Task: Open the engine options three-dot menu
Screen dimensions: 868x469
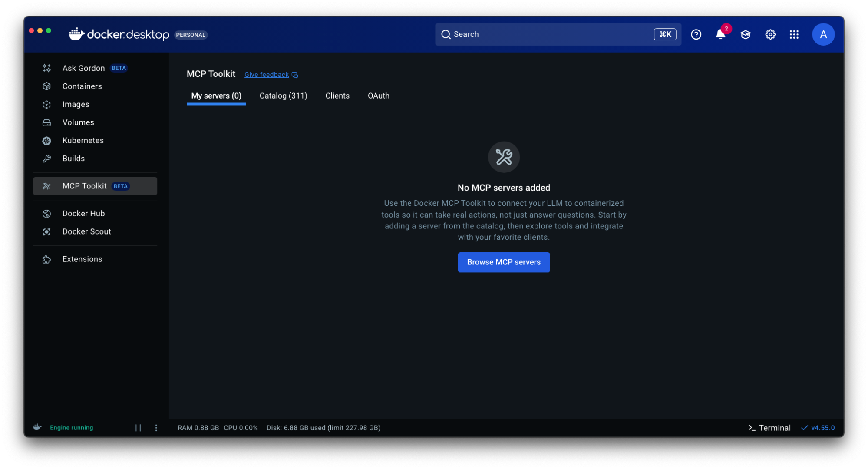Action: 156,428
